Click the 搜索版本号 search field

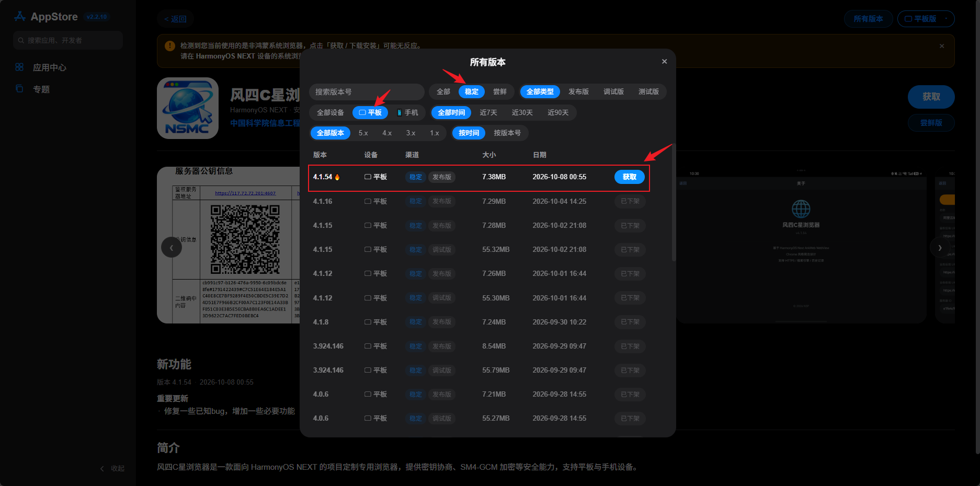point(367,91)
